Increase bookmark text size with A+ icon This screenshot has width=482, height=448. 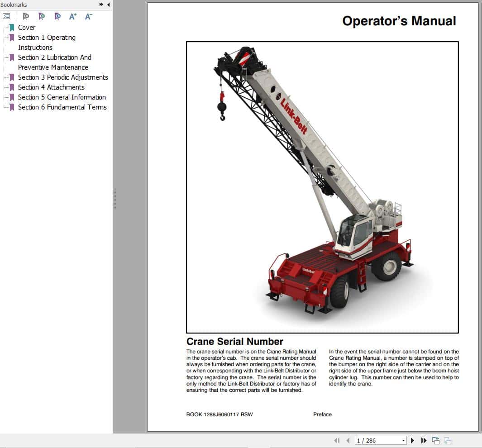pyautogui.click(x=72, y=16)
